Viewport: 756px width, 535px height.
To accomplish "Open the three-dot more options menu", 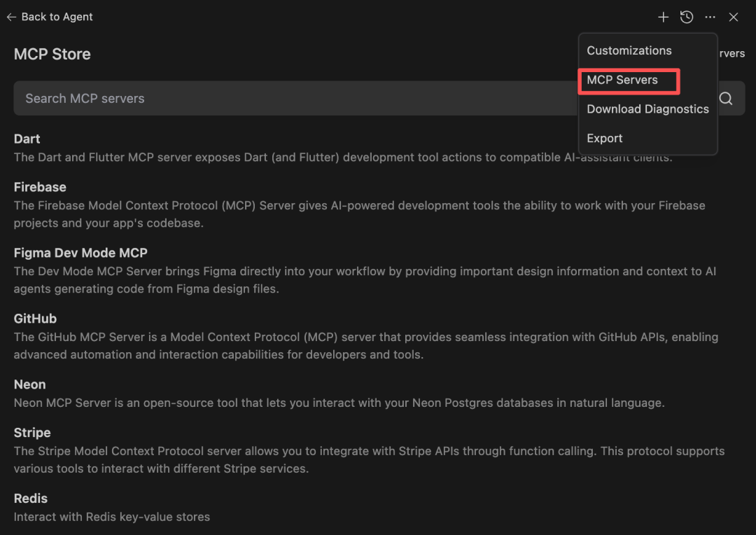I will pyautogui.click(x=710, y=18).
